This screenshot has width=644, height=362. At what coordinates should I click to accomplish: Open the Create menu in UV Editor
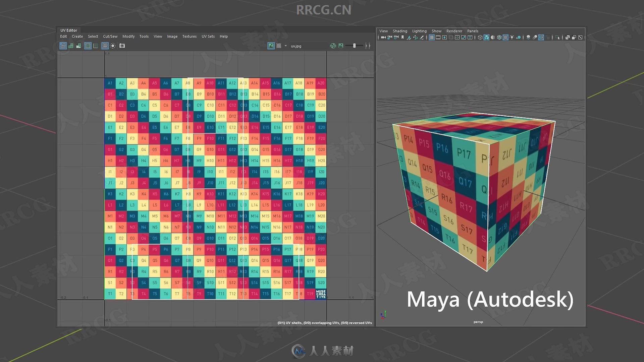coord(77,37)
